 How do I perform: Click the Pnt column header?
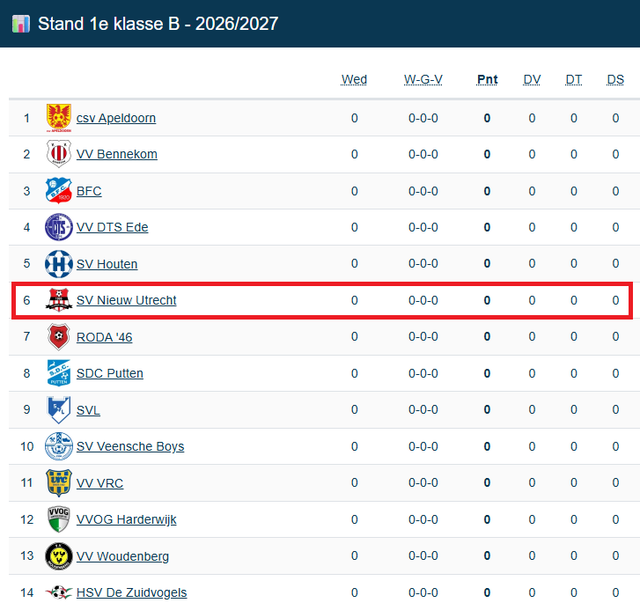(x=487, y=79)
